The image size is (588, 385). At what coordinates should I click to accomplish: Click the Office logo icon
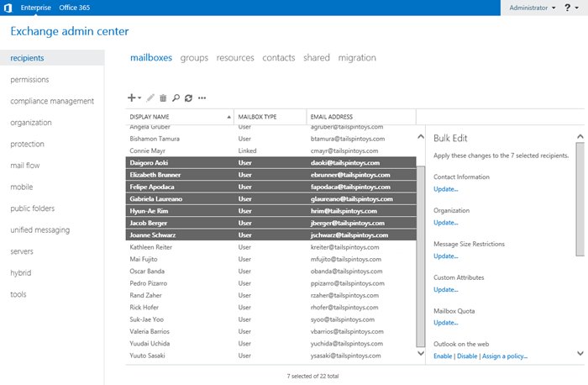8,8
